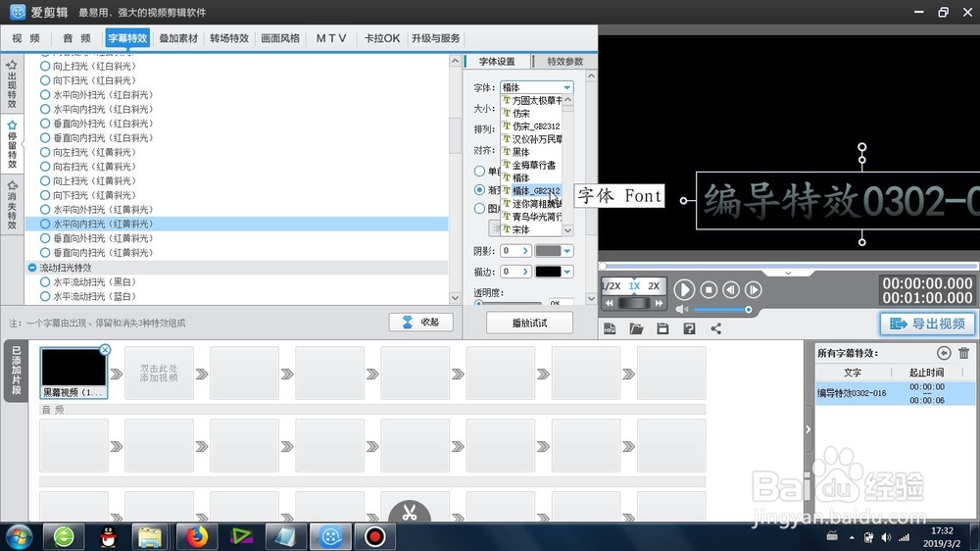The height and width of the screenshot is (551, 980).
Task: Click the fast rewind double-arrow speed icon
Action: [x=610, y=303]
